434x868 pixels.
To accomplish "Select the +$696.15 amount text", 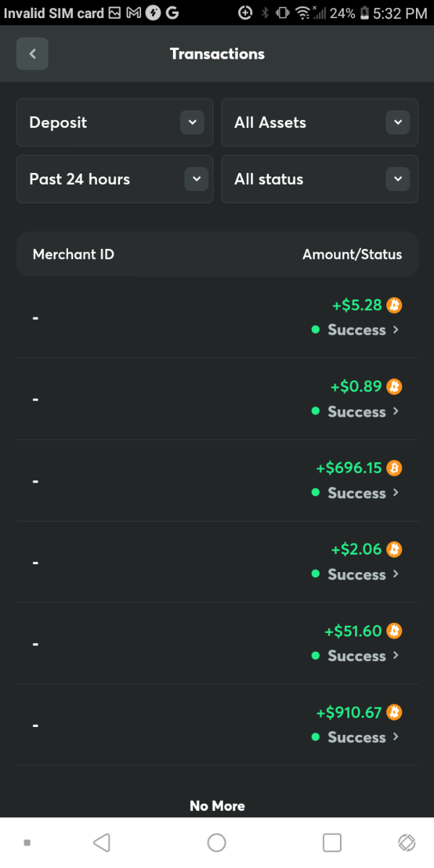I will pos(349,468).
